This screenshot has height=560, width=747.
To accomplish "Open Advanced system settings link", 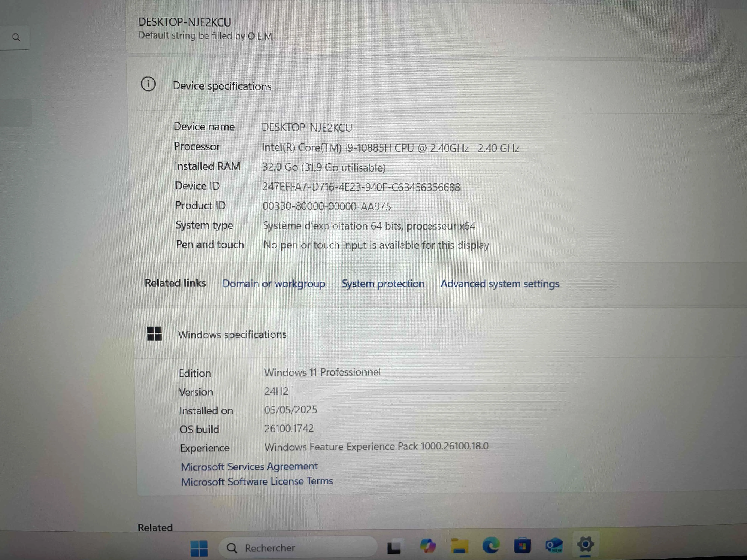I will tap(500, 284).
